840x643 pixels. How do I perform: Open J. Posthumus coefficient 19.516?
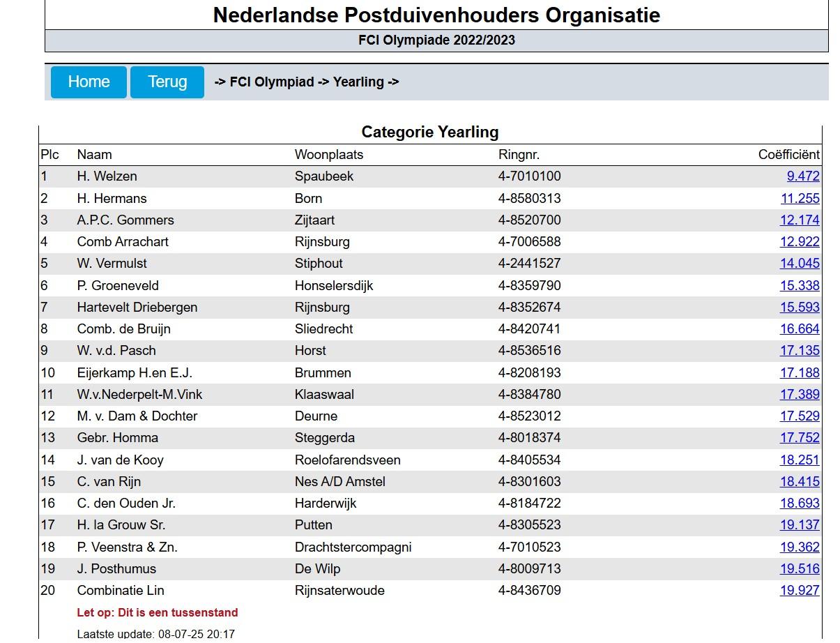pos(800,568)
